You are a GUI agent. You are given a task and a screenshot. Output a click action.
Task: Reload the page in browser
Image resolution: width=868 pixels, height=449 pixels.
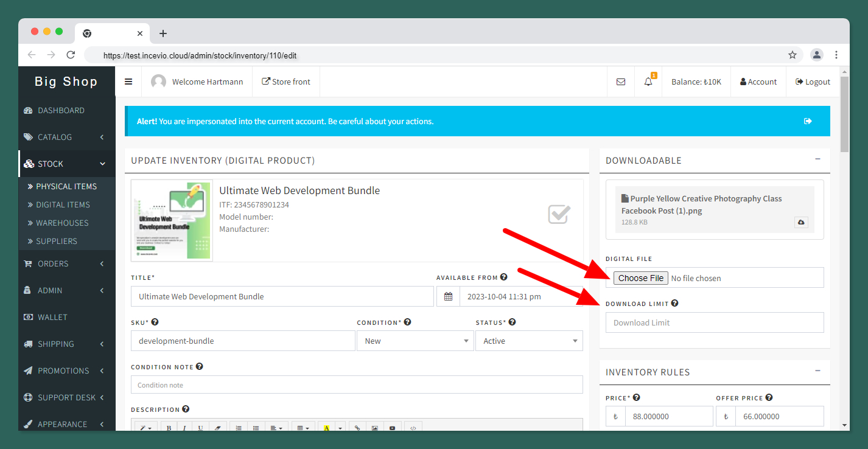pyautogui.click(x=71, y=55)
